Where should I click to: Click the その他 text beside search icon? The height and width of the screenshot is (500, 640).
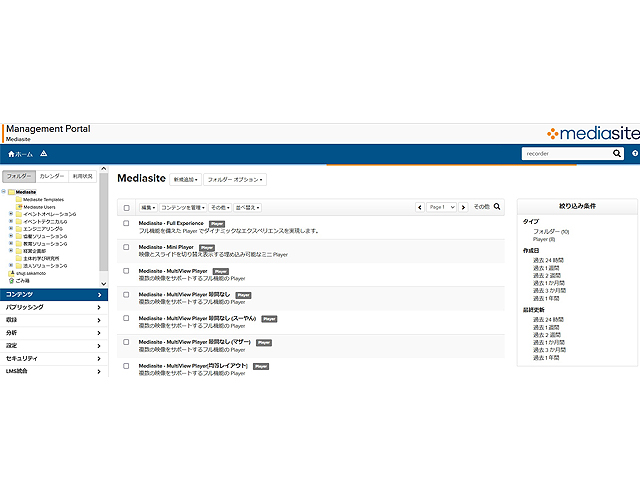point(482,207)
